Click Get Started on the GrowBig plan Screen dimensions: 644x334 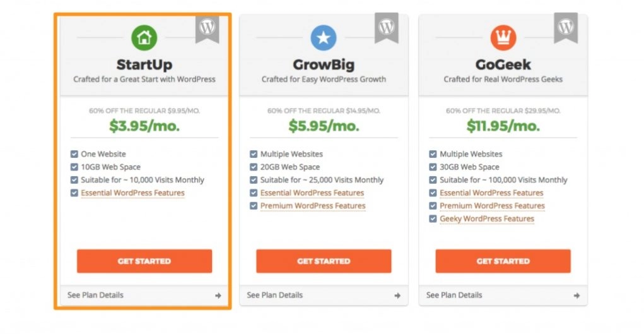(x=324, y=261)
